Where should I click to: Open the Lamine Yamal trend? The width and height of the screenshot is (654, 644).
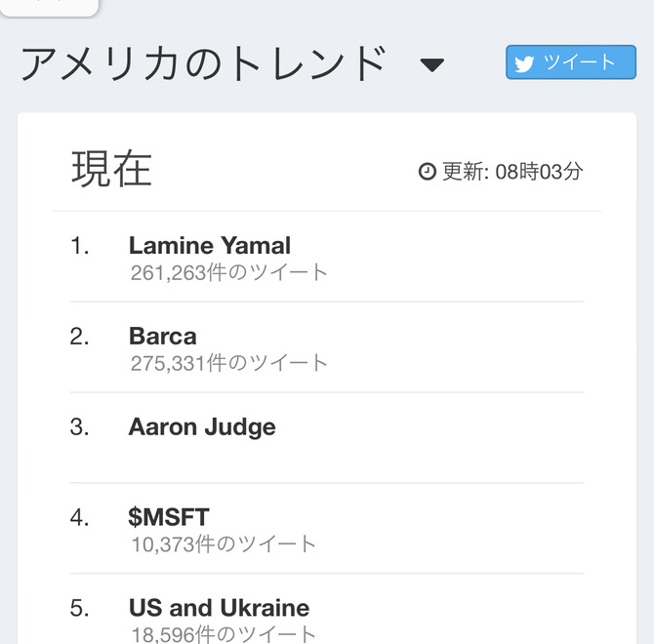click(x=209, y=246)
